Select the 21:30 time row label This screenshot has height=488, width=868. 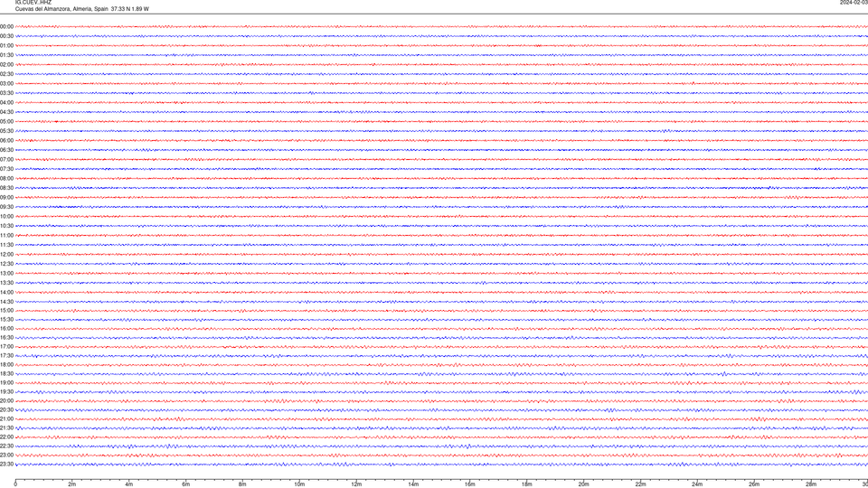coord(6,428)
